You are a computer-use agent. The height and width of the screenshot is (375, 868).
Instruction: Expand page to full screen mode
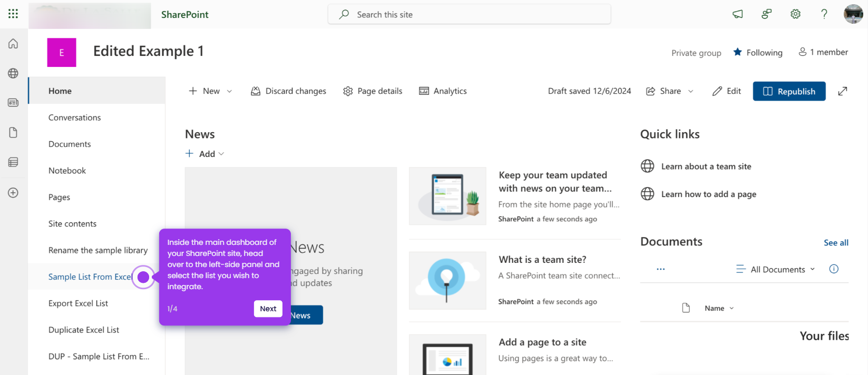pyautogui.click(x=843, y=91)
